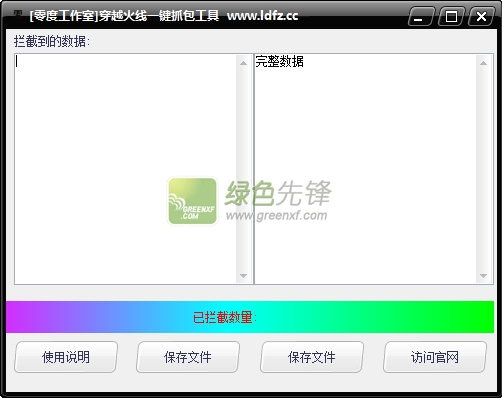Minimize the 穿越火线一键抓包工具 window
The width and height of the screenshot is (502, 398).
421,16
